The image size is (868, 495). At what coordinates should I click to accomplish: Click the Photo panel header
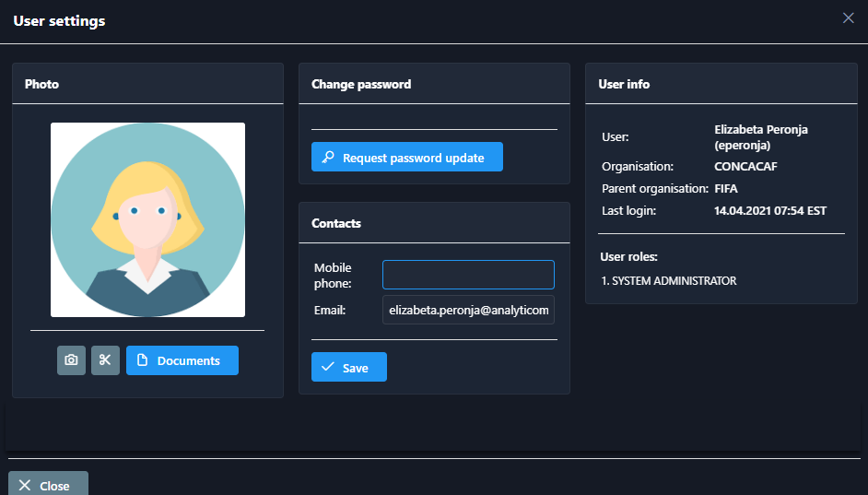coord(41,84)
